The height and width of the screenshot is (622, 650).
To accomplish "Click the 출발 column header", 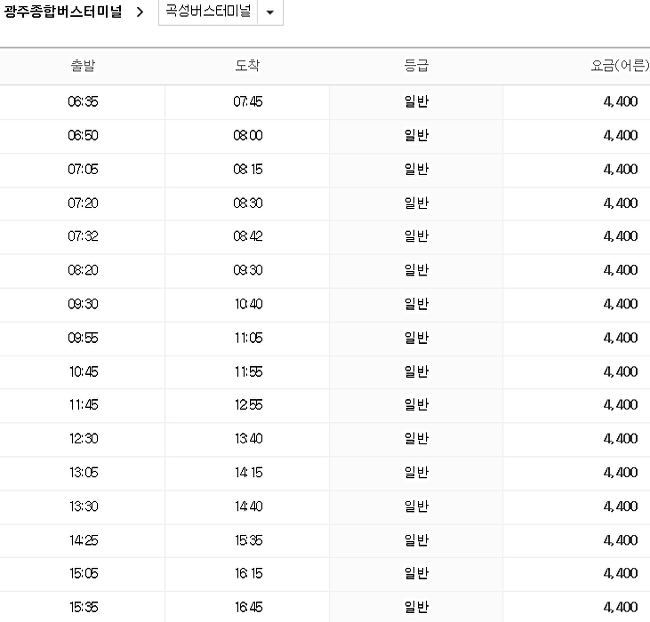I will [x=83, y=66].
